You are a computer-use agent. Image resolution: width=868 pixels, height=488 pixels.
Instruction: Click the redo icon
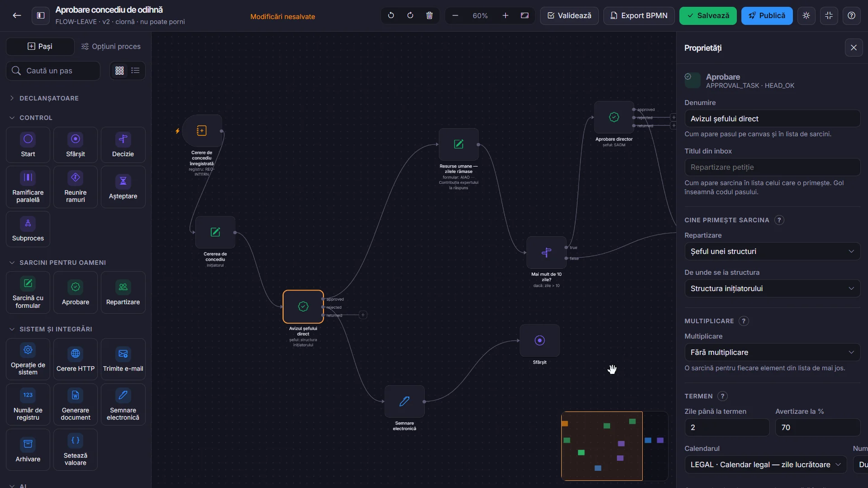point(410,15)
